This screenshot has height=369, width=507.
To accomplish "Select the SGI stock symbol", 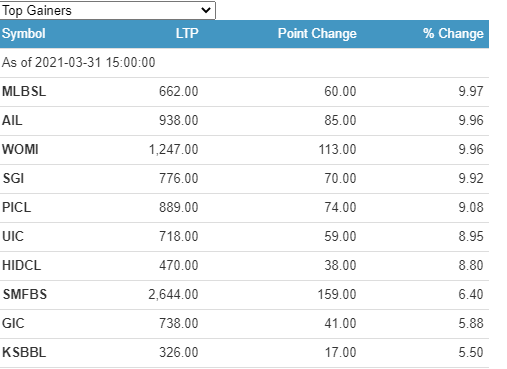I will click(13, 178).
